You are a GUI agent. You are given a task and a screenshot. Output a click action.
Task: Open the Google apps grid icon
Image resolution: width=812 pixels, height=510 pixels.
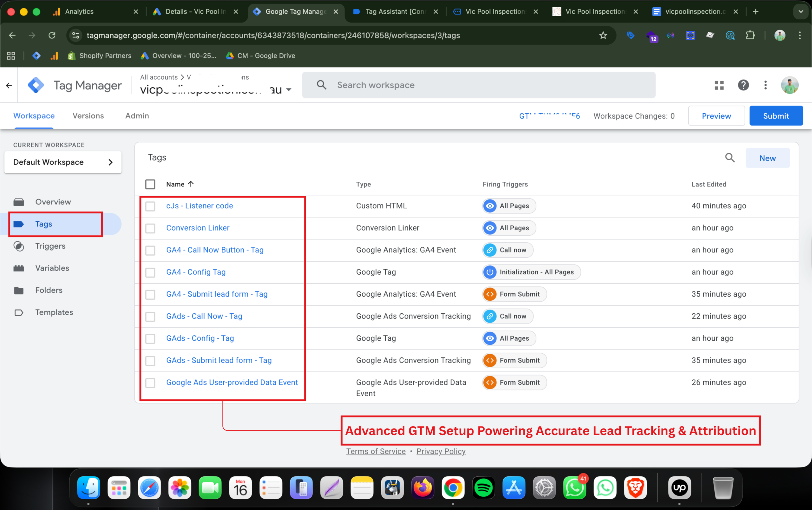tap(719, 85)
